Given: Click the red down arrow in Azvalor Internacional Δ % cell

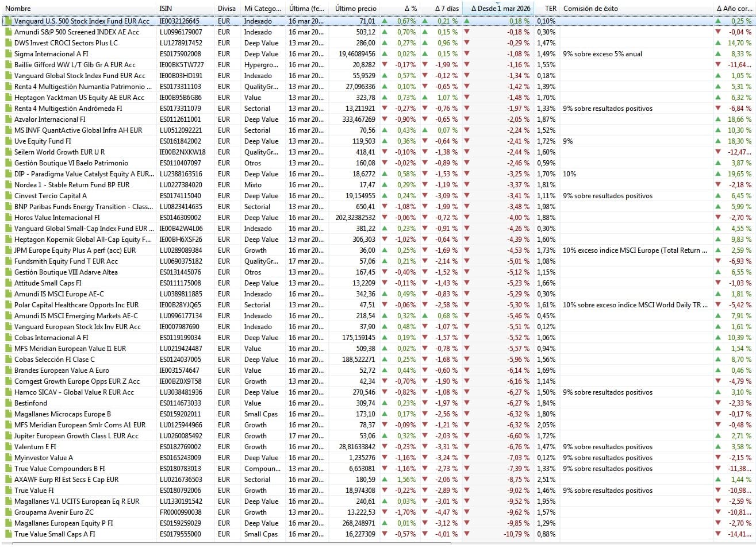Looking at the screenshot, I should [385, 119].
